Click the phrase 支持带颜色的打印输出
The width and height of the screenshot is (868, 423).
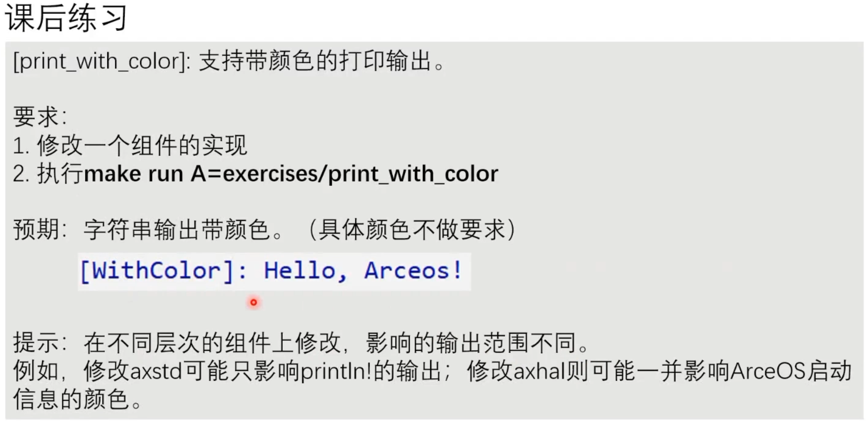click(315, 62)
